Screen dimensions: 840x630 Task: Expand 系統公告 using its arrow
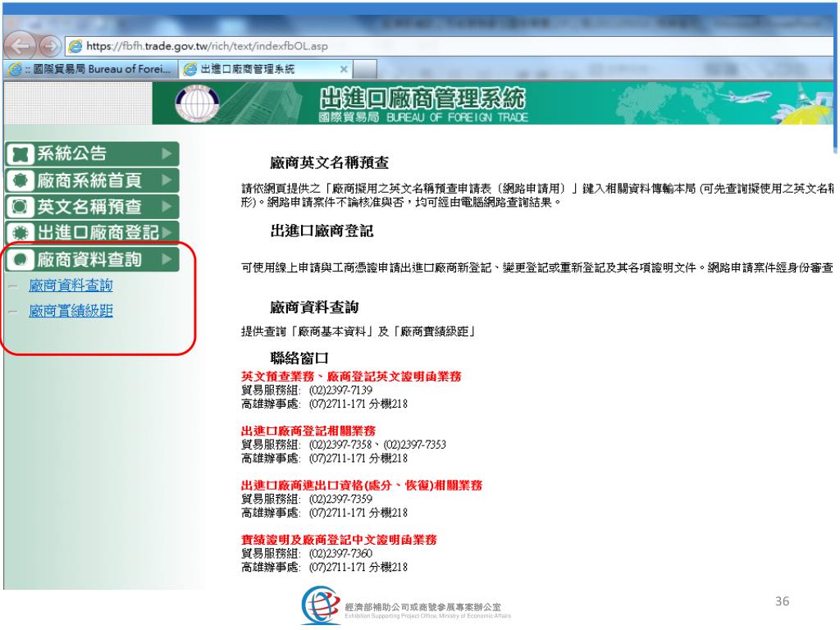167,153
